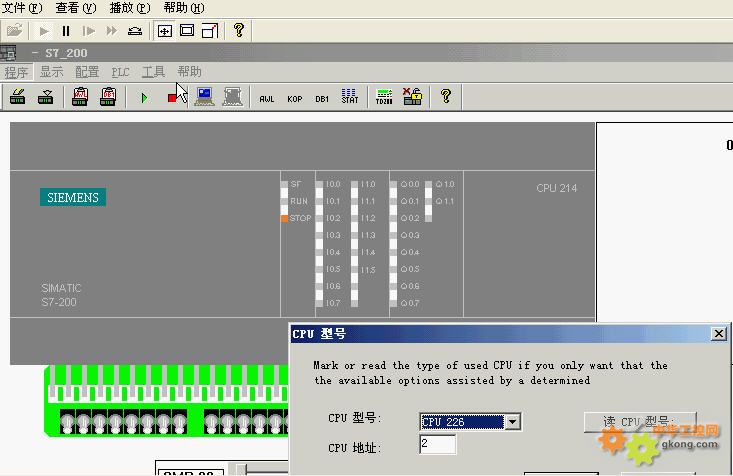Click the CPU 地址 input field

(438, 444)
